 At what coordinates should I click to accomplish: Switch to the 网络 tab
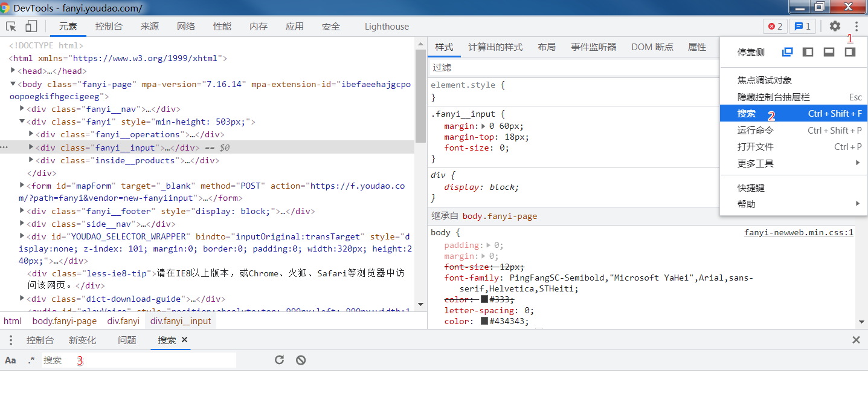coord(186,26)
